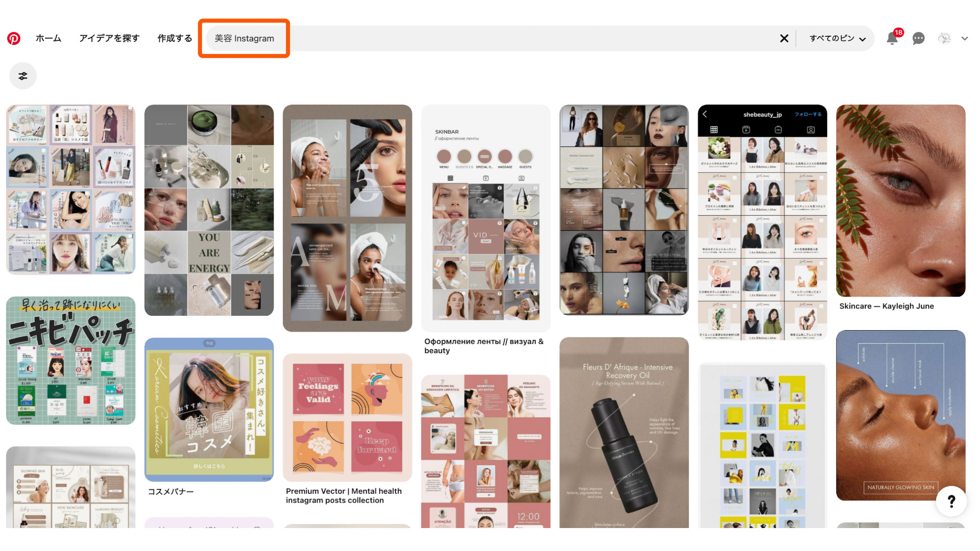Expand the すべてのピン dropdown
This screenshot has width=980, height=551.
coord(837,38)
